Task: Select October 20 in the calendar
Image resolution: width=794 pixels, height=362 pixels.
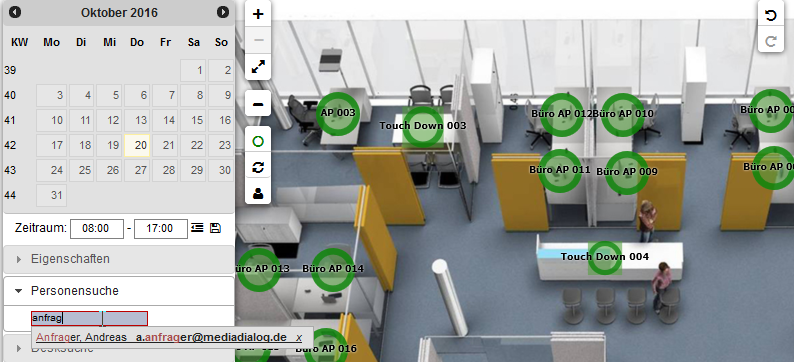Action: [137, 145]
